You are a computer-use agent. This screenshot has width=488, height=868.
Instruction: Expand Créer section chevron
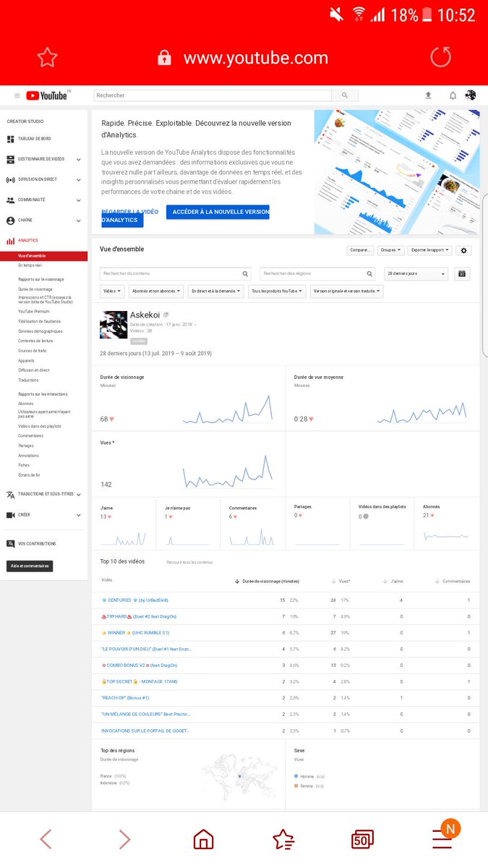pyautogui.click(x=79, y=515)
